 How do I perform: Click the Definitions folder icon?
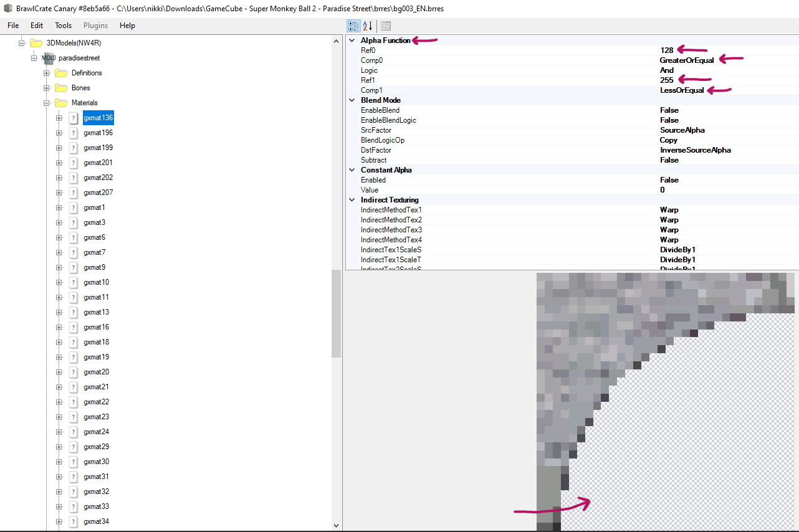61,73
